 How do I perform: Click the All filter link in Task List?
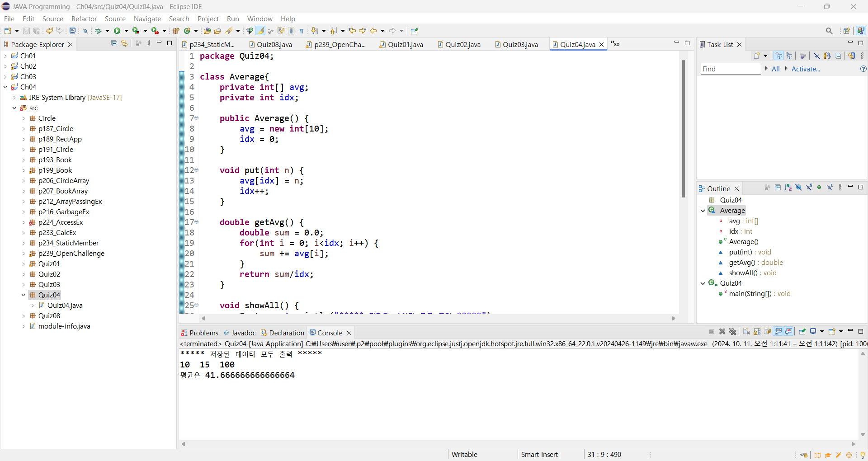[776, 69]
